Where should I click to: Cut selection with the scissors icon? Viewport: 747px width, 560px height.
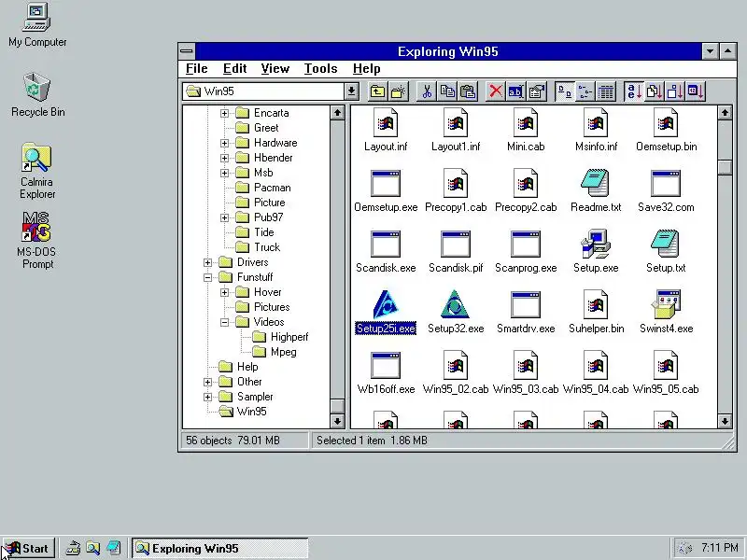pos(427,91)
